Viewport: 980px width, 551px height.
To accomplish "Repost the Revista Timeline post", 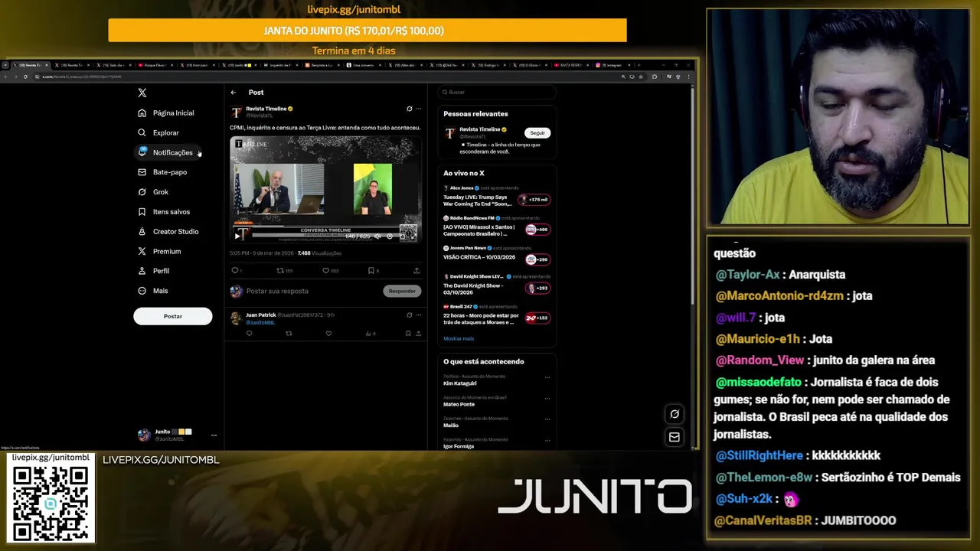I will (280, 270).
